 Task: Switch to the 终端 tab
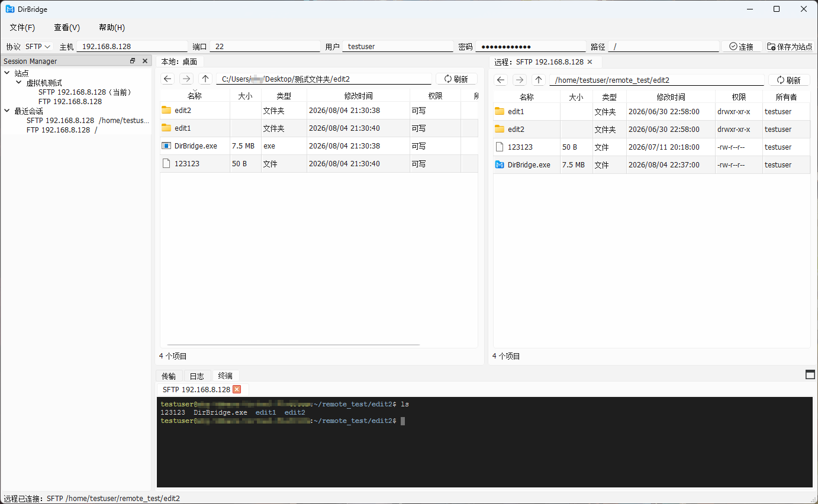coord(226,376)
